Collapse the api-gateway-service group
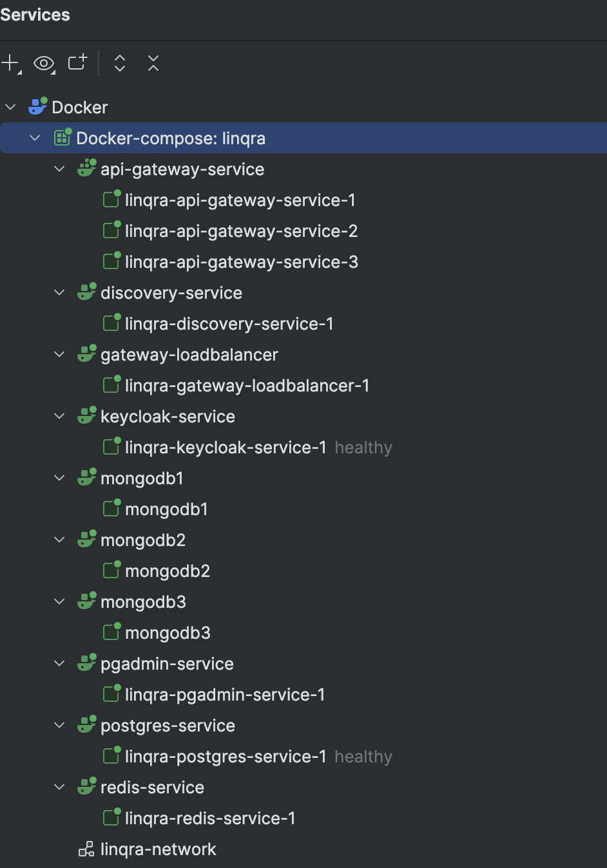Viewport: 607px width, 868px height. (59, 169)
